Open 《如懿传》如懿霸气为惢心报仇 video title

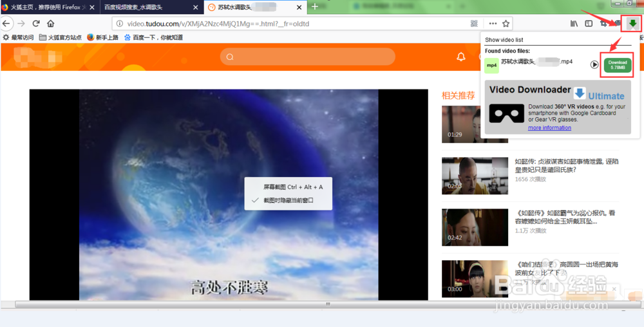[x=566, y=217]
